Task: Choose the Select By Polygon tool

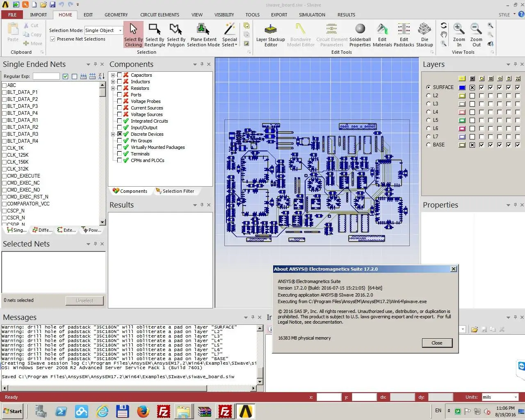Action: click(176, 35)
